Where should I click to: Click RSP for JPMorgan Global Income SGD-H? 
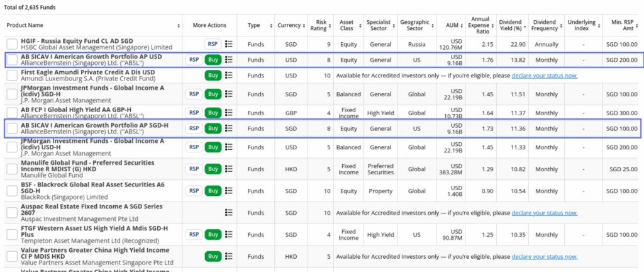[194, 94]
